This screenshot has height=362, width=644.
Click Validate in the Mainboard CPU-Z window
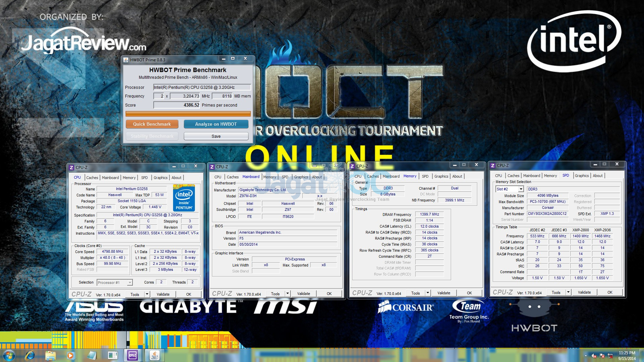tap(304, 294)
